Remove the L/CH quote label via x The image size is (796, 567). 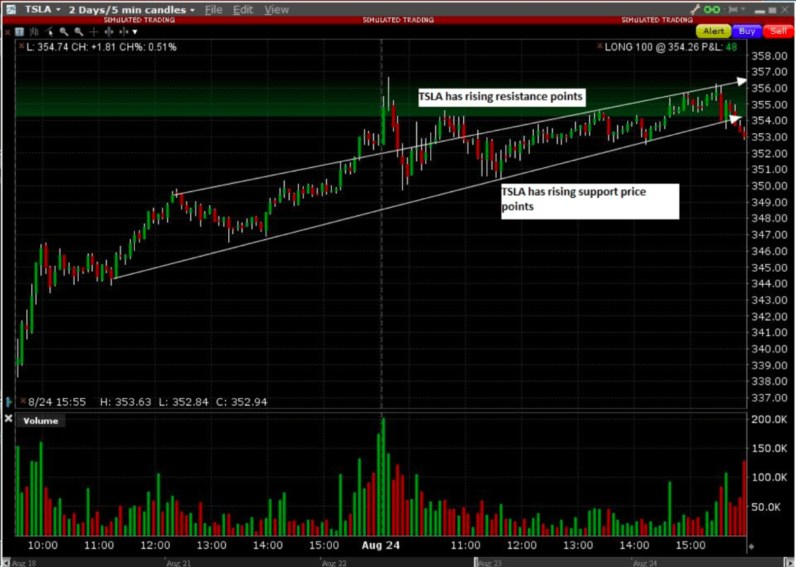(21, 46)
